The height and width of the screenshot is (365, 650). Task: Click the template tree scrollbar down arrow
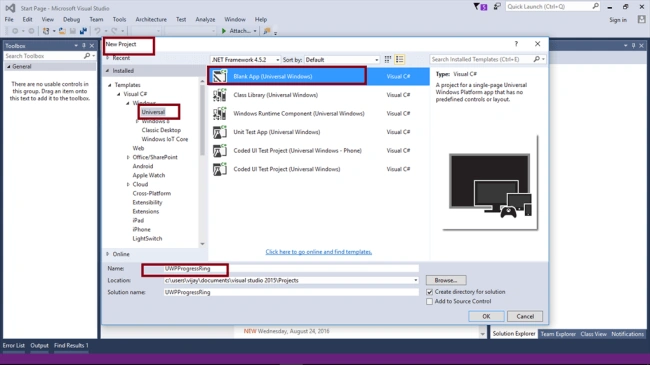[x=202, y=244]
